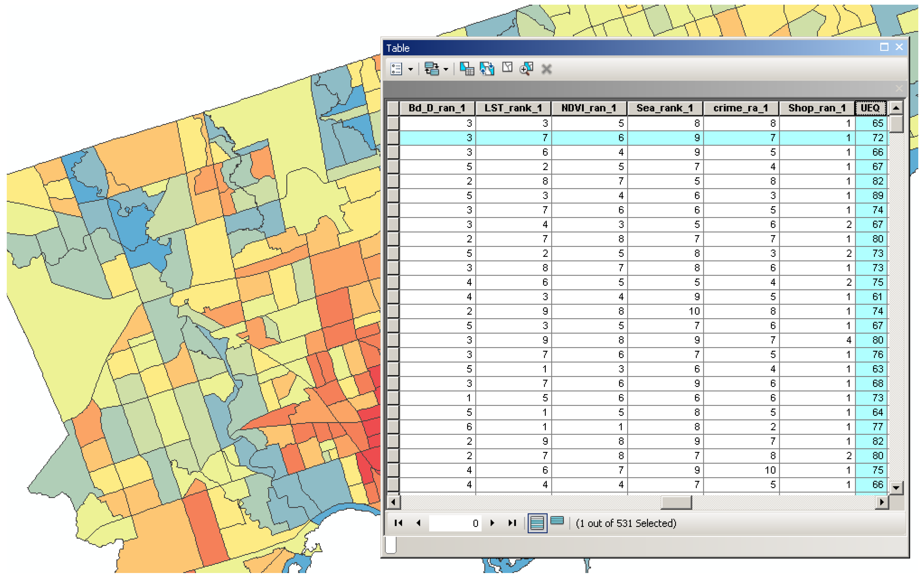Toggle Show selected records view
The height and width of the screenshot is (579, 924).
(x=557, y=521)
